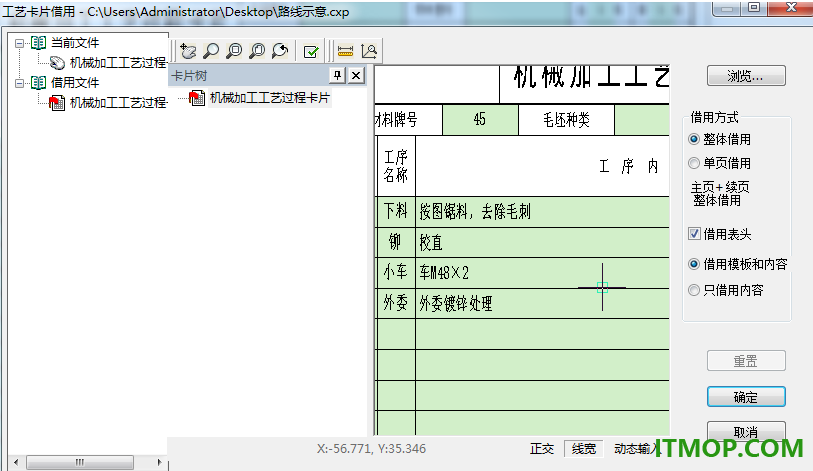Select the zoom to page tool
This screenshot has width=813, height=471.
click(257, 51)
